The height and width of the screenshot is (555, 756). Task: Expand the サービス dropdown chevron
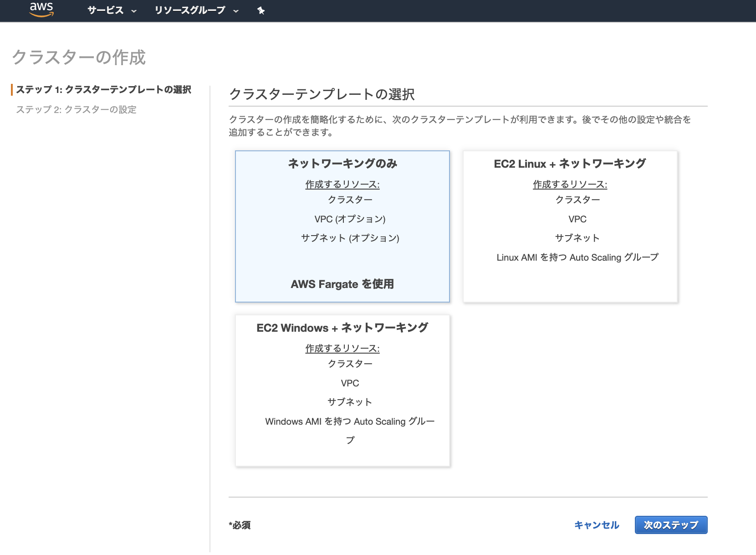[134, 11]
